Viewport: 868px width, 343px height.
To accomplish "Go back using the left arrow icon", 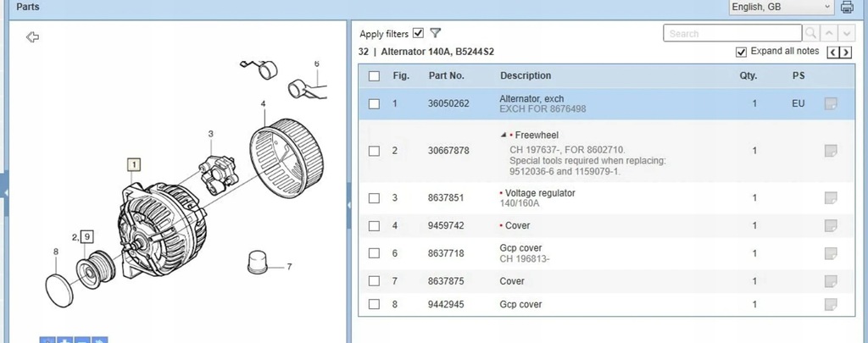I will [x=33, y=37].
